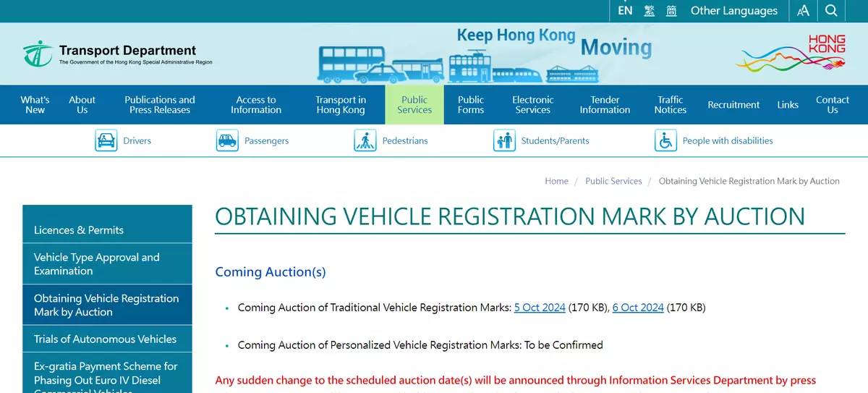The image size is (868, 393).
Task: Open the 6 Oct 2024 auction link
Action: tap(638, 307)
